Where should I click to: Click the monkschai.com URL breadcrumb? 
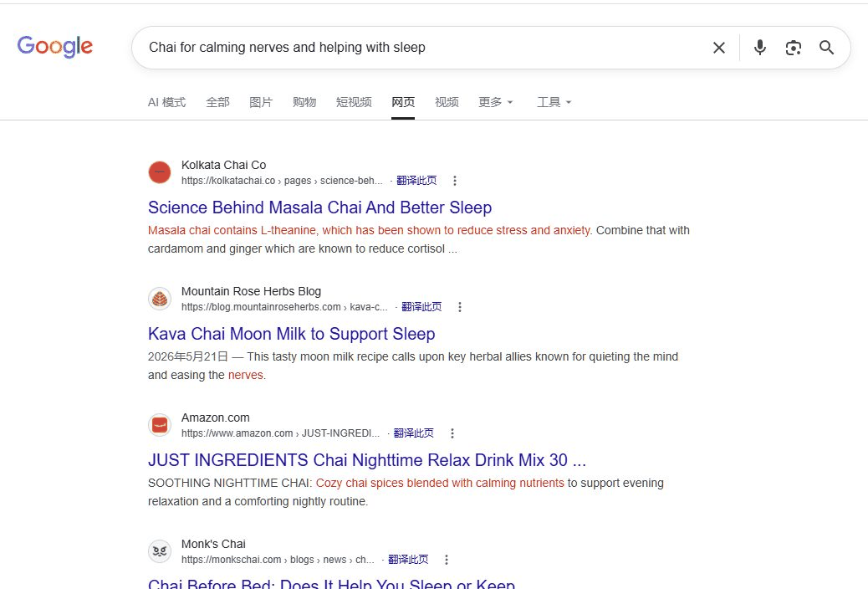[x=278, y=560]
